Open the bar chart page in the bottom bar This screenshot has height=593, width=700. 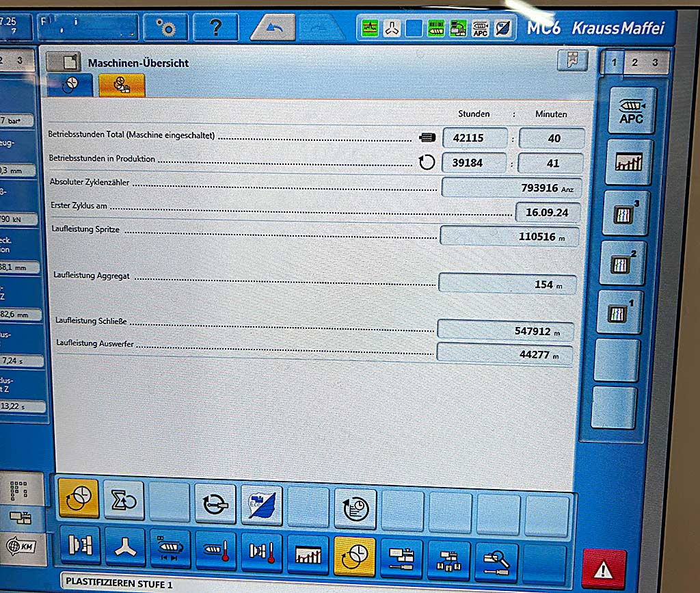(308, 554)
